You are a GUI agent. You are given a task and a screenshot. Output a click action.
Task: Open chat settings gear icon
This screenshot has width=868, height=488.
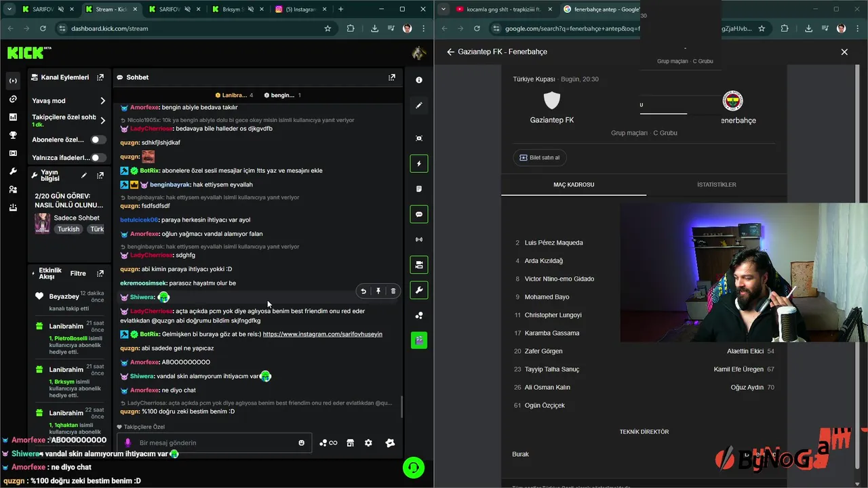coord(368,443)
